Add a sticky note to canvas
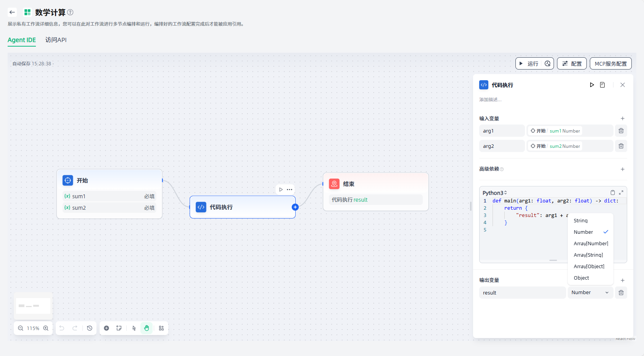Image resolution: width=644 pixels, height=356 pixels. point(119,328)
